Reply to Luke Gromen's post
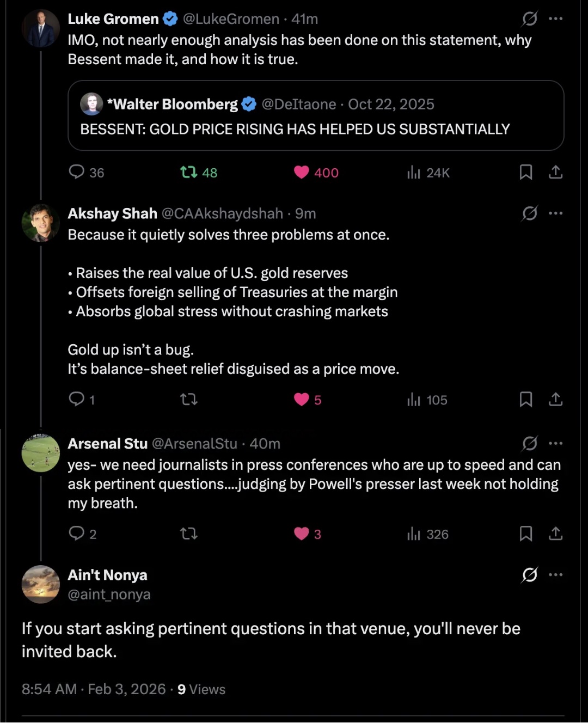The width and height of the screenshot is (588, 723). point(77,172)
